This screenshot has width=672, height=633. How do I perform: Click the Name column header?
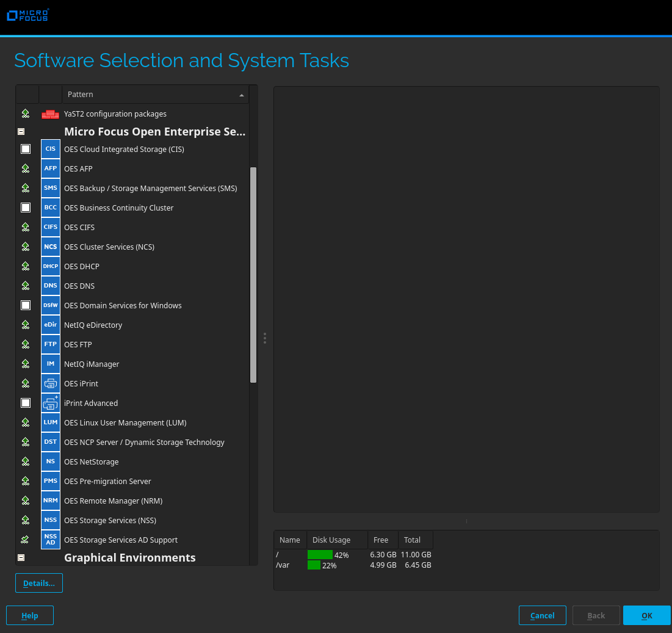[290, 540]
